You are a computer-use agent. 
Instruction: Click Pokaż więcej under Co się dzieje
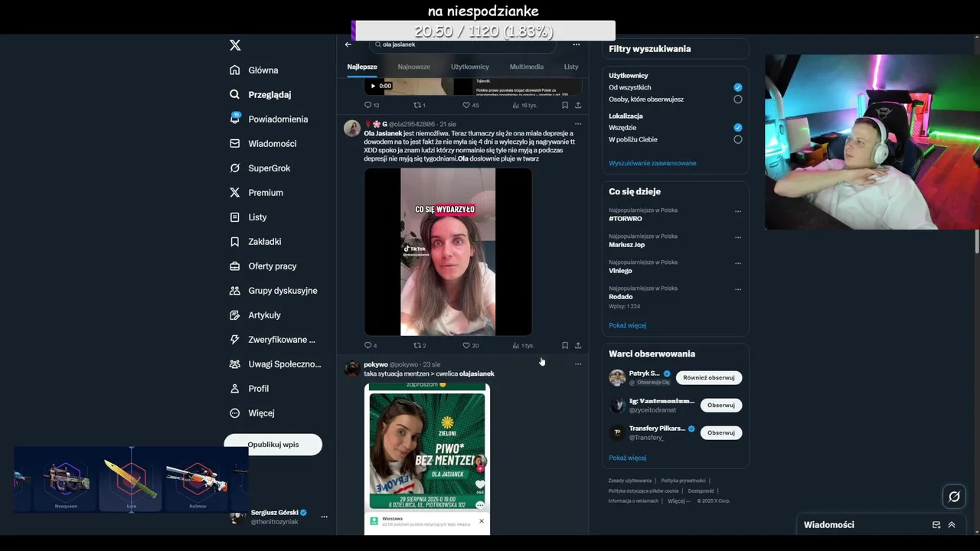[x=627, y=325]
